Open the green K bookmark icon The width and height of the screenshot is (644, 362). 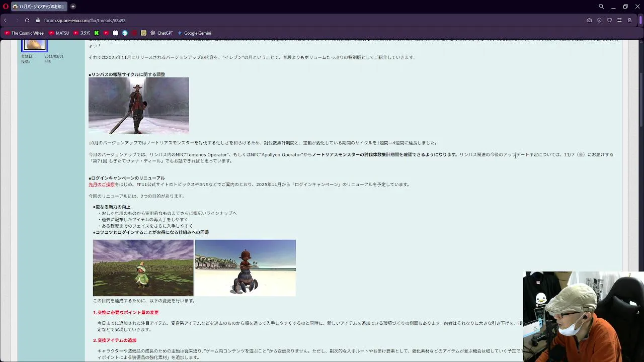[97, 33]
